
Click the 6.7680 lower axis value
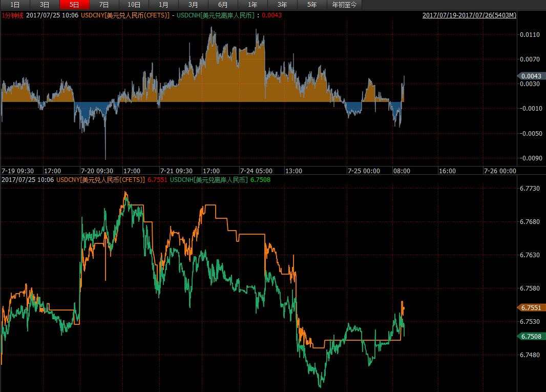click(x=530, y=222)
